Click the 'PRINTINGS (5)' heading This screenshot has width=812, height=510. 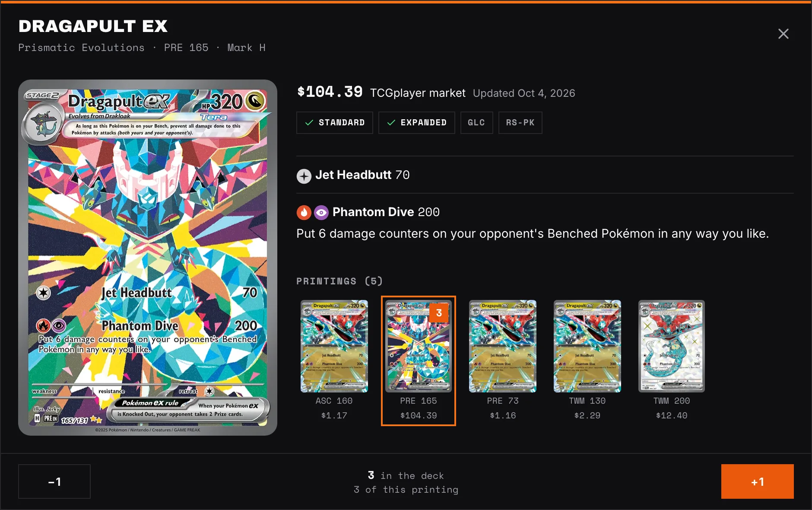339,281
